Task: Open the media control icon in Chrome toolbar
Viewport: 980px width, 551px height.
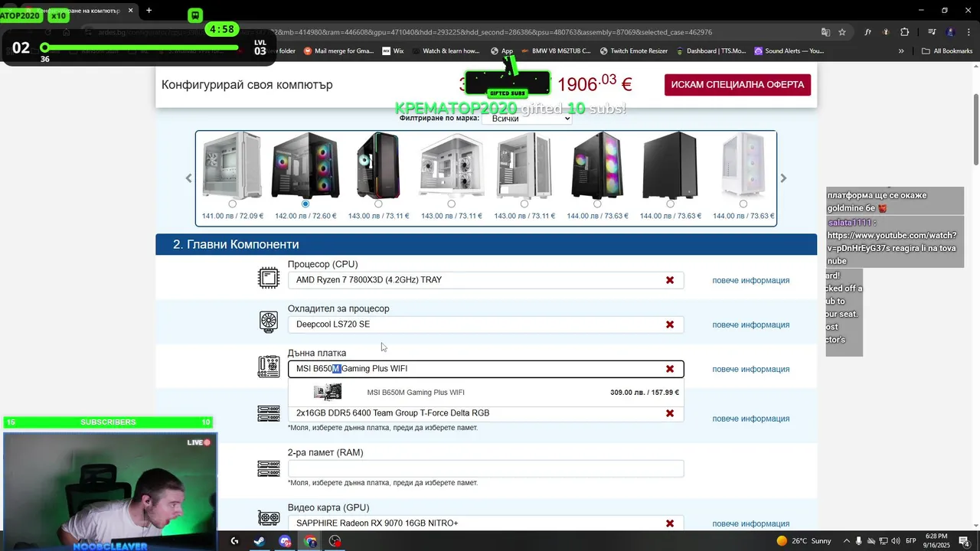Action: pyautogui.click(x=932, y=32)
